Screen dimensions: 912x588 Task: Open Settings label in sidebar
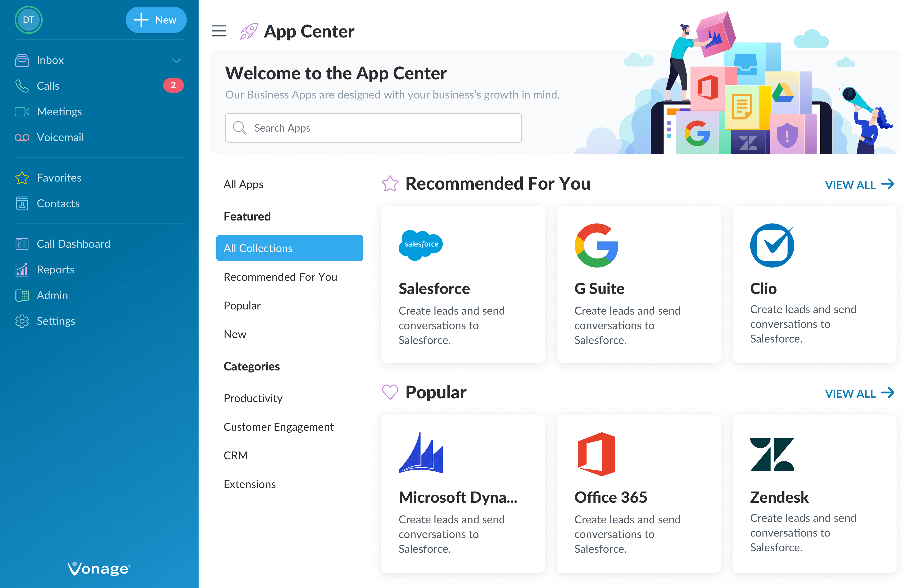point(56,321)
